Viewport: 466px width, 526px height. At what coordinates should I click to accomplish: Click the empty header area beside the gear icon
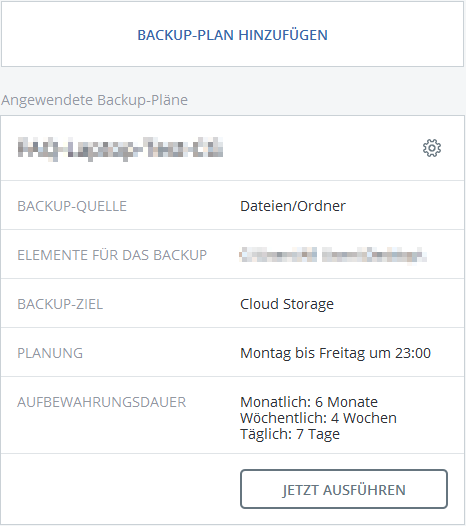click(322, 148)
